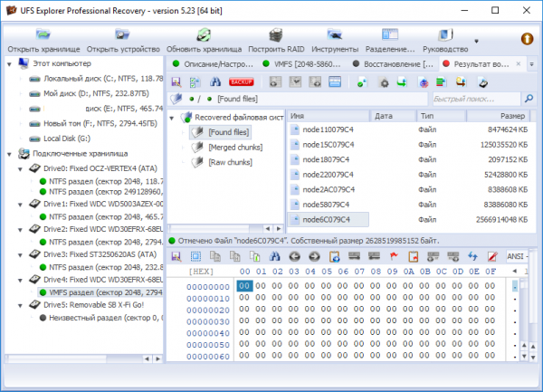543x392 pixels.
Task: Open the ANSI encoding dropdown
Action: (x=519, y=256)
